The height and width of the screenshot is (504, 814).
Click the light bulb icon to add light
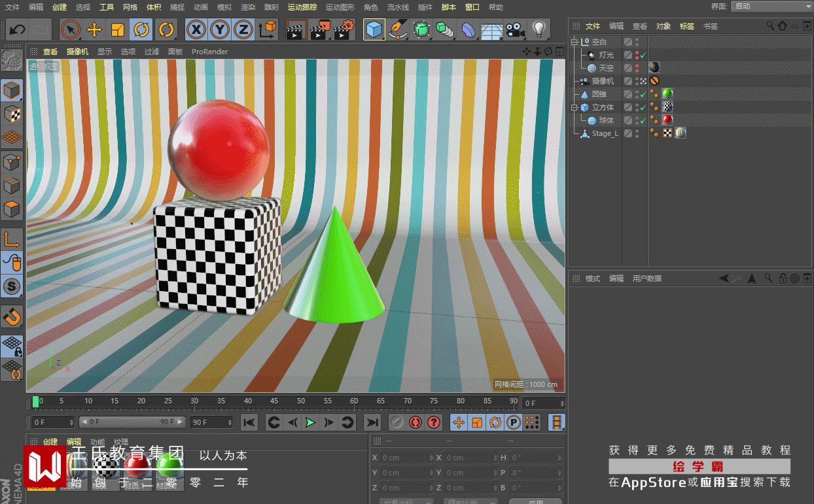tap(539, 29)
